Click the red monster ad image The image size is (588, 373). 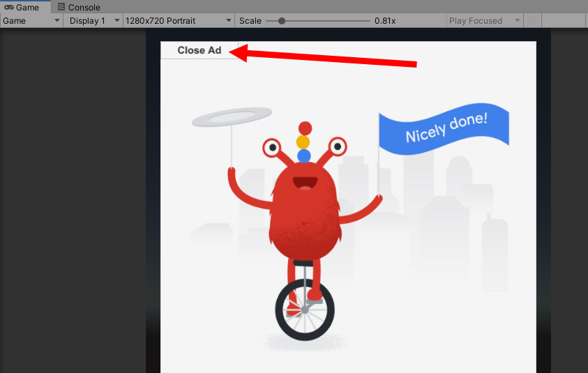click(x=305, y=231)
